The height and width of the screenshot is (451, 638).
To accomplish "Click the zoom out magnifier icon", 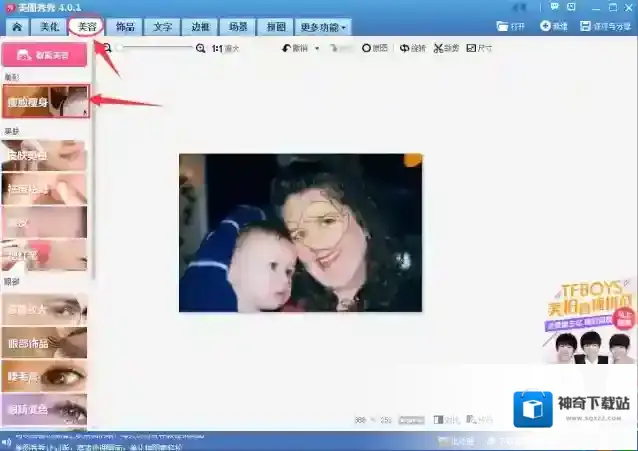I will point(107,48).
